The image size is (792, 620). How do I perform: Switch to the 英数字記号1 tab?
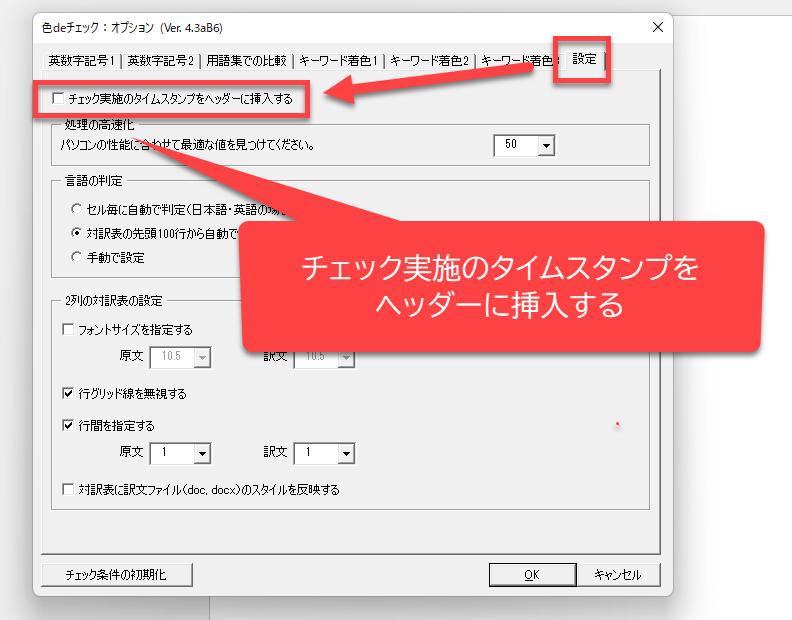[82, 61]
